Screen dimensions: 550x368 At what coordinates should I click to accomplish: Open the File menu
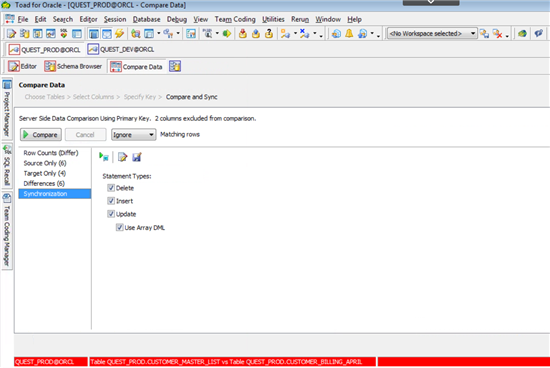click(x=23, y=19)
